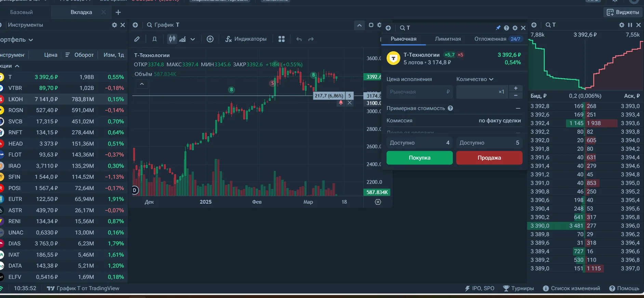Screen dimensions: 644x298
Task: Increase quantity with the plus stepper
Action: 516,88
